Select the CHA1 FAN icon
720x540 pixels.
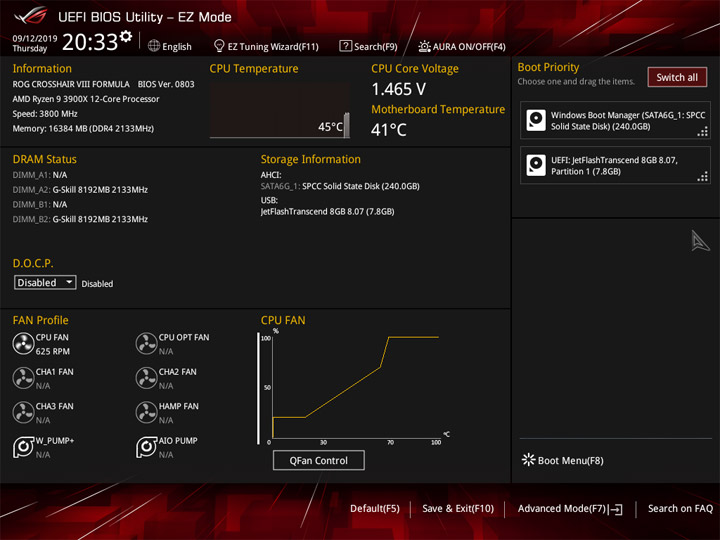[23, 378]
